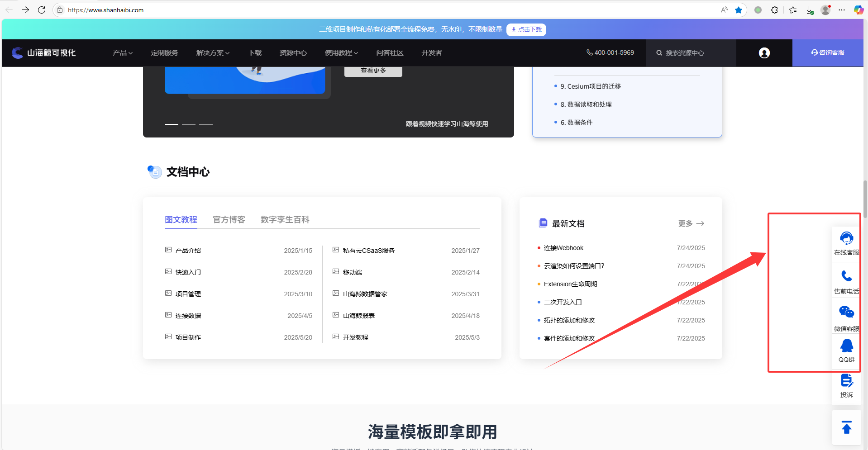Image resolution: width=868 pixels, height=450 pixels.
Task: Click the 查看更多 button
Action: [373, 71]
